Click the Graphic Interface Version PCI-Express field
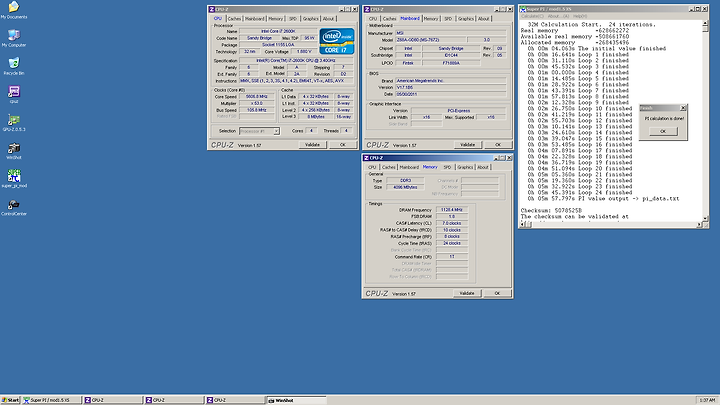720x405 pixels. pyautogui.click(x=458, y=111)
